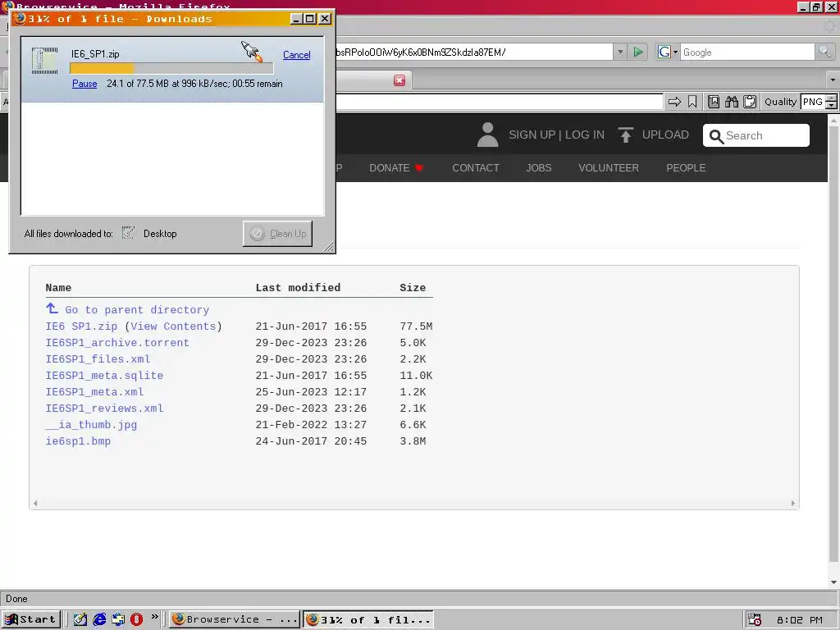Click the upload arrow icon
840x630 pixels.
point(625,135)
